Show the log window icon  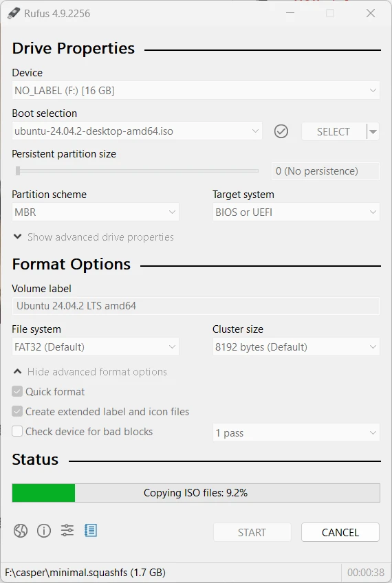point(91,531)
